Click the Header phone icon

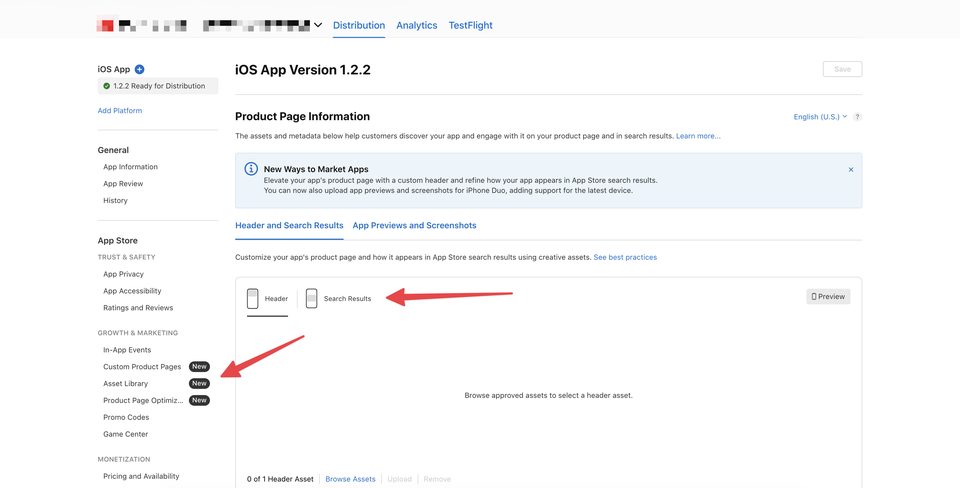tap(252, 299)
